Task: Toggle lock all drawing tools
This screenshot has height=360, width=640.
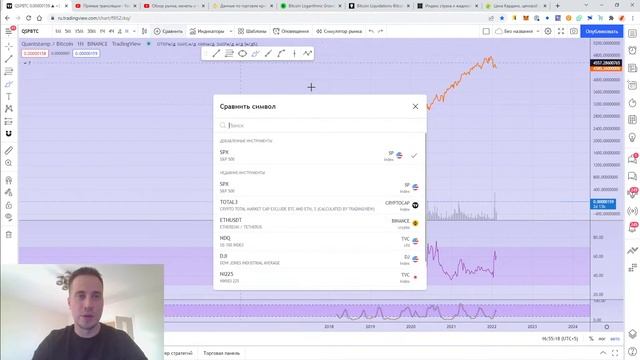Action: (x=9, y=205)
